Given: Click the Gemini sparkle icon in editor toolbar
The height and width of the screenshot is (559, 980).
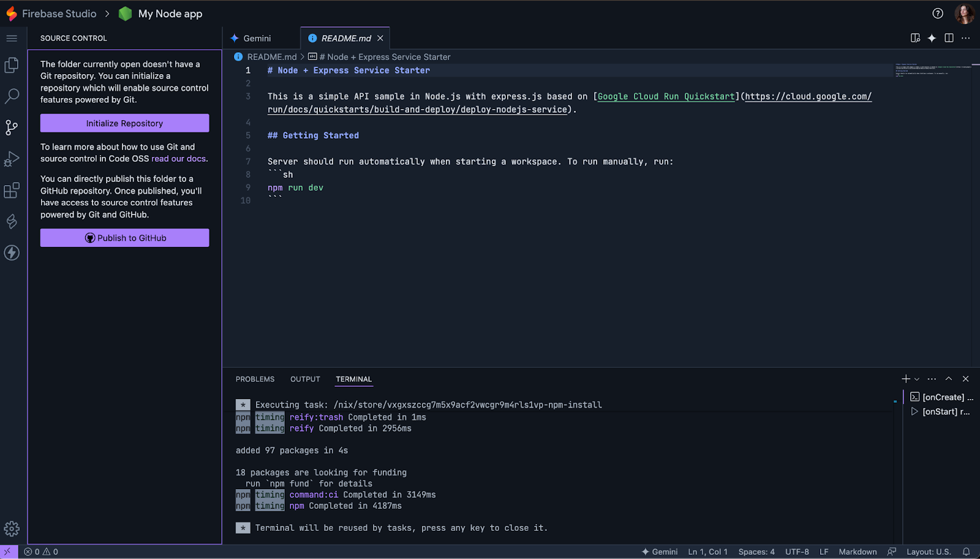Looking at the screenshot, I should click(932, 38).
